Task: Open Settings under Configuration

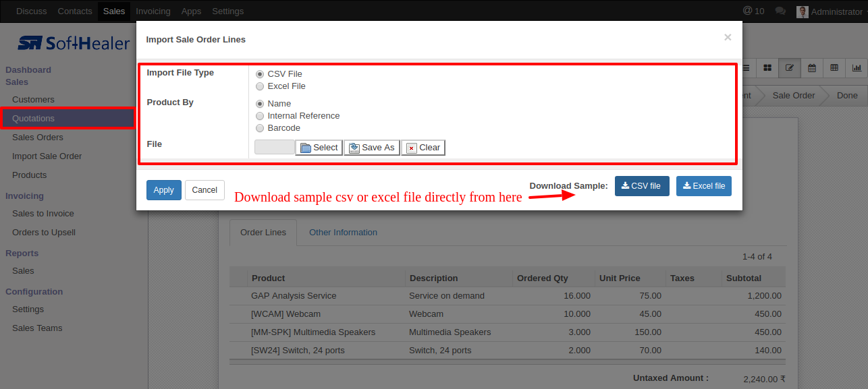Action: click(x=28, y=309)
